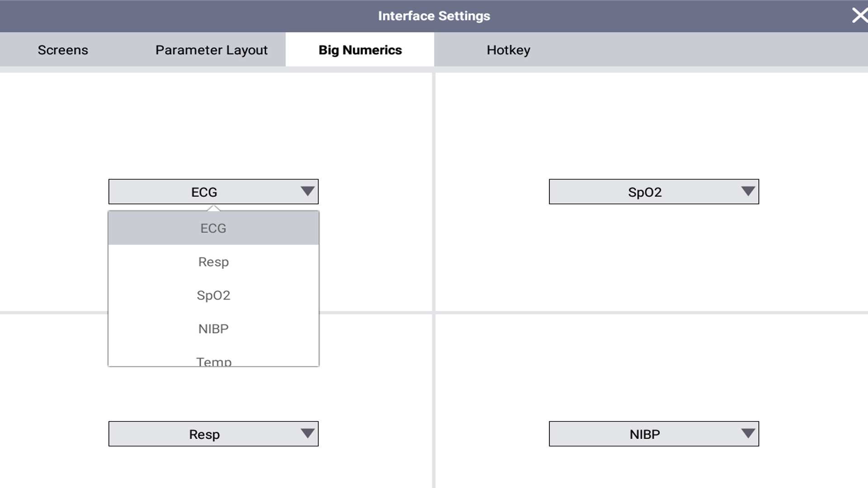Expand the SpO2 dropdown box
Viewport: 868px width, 488px height.
pyautogui.click(x=645, y=192)
